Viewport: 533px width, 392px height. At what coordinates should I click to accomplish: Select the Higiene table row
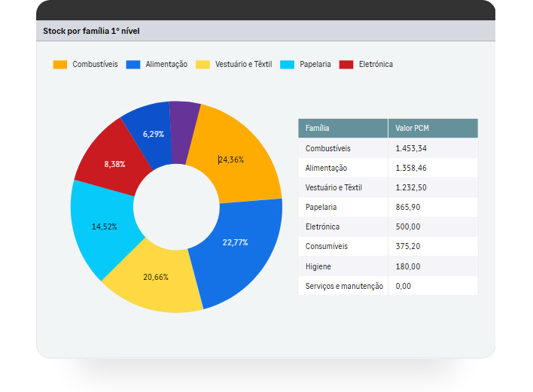pos(388,266)
